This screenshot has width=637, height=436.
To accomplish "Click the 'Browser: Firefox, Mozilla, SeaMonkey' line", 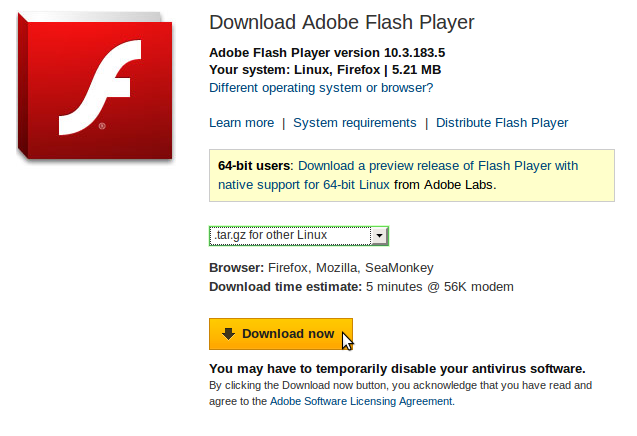I will [321, 268].
